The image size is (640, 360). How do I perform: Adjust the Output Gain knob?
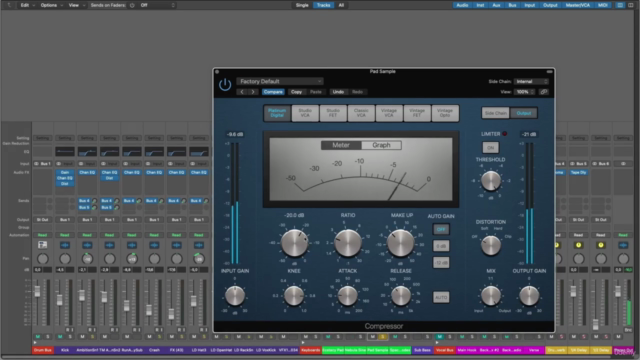pos(529,296)
